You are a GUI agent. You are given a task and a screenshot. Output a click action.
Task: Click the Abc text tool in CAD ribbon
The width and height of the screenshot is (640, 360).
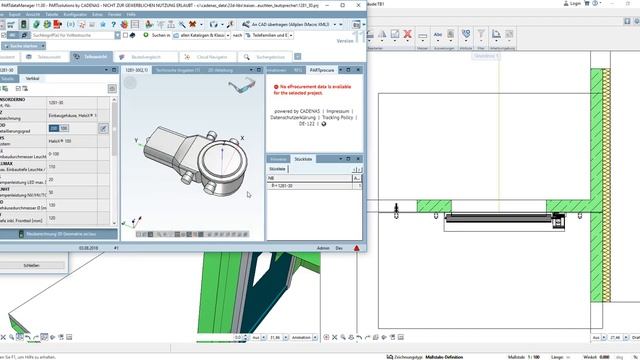tap(438, 35)
